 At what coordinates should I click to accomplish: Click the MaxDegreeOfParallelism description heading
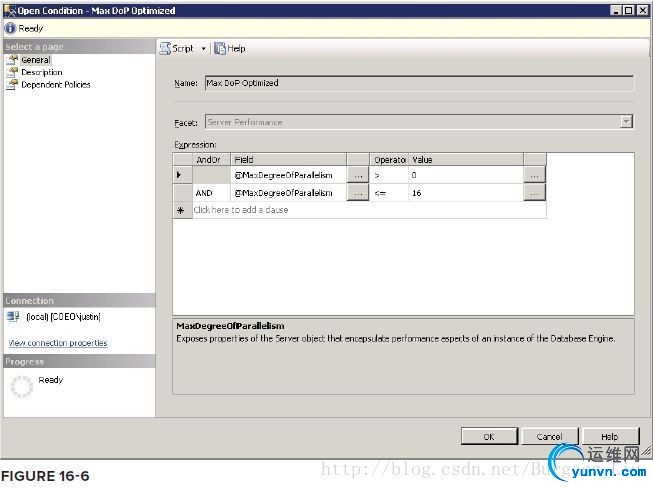(230, 326)
